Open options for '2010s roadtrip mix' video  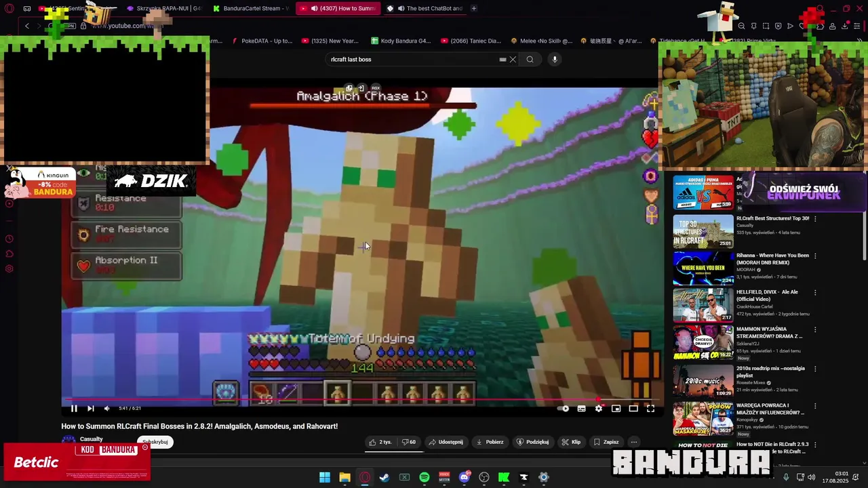(x=815, y=369)
